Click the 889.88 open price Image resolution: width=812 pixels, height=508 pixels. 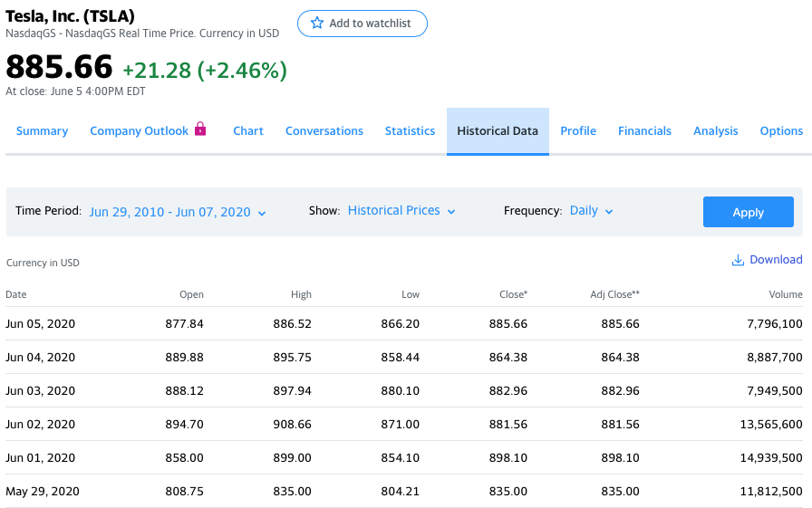click(184, 358)
